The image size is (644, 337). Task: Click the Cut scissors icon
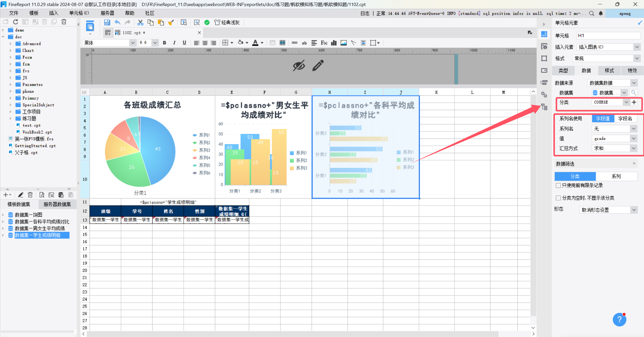tap(140, 22)
